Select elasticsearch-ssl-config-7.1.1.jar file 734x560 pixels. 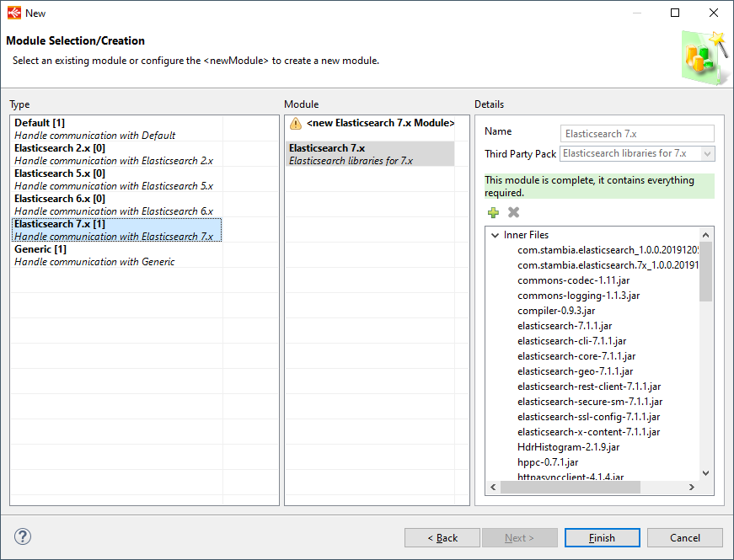[588, 416]
